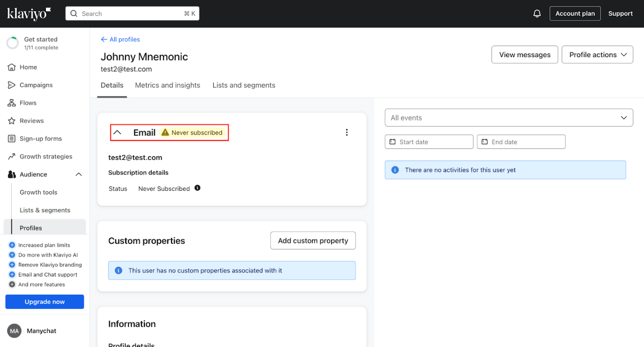Select the Sign-up forms sidebar icon

pyautogui.click(x=12, y=139)
